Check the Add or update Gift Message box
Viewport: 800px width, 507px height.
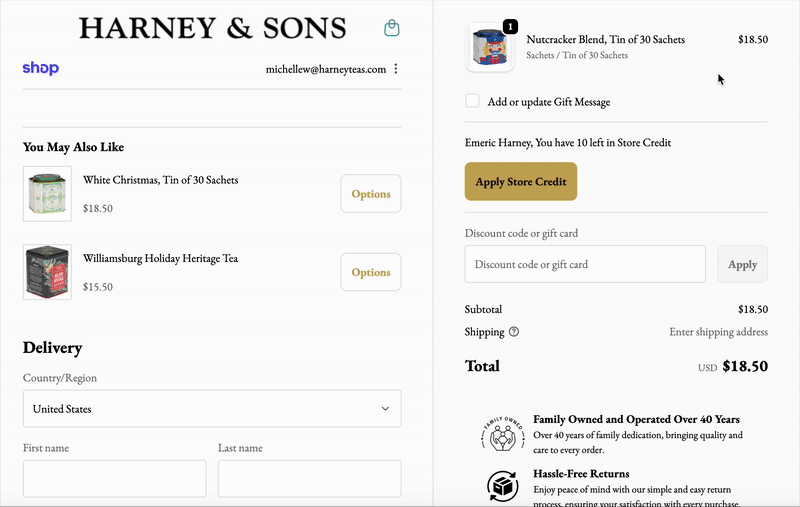coord(473,101)
